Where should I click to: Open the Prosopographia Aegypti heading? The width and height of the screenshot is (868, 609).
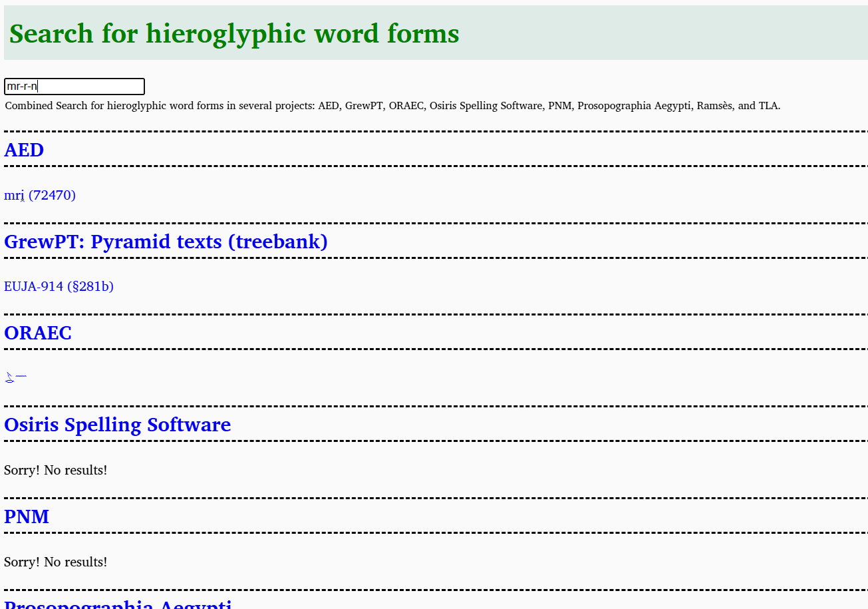[x=118, y=604]
